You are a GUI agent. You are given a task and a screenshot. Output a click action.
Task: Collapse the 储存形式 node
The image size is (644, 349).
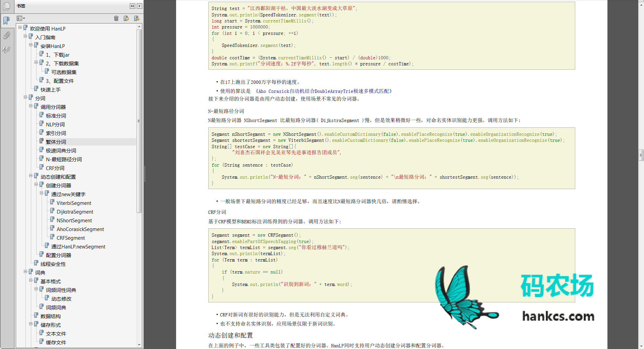[x=31, y=324]
